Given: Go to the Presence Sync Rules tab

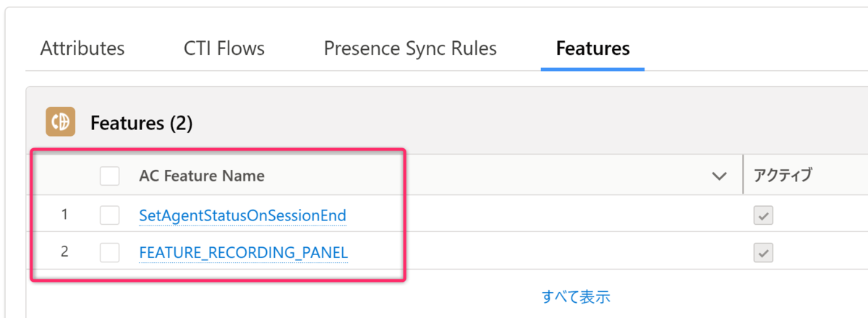Looking at the screenshot, I should tap(410, 48).
